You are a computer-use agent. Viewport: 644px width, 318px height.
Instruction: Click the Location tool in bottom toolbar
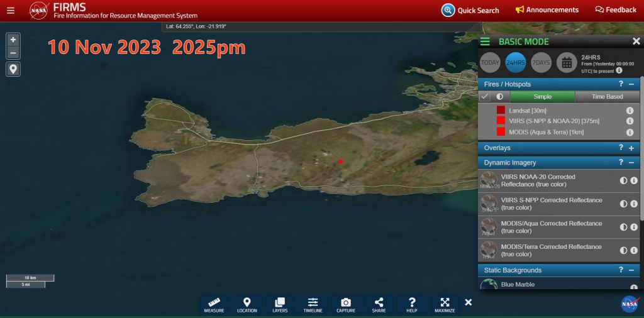(x=247, y=305)
